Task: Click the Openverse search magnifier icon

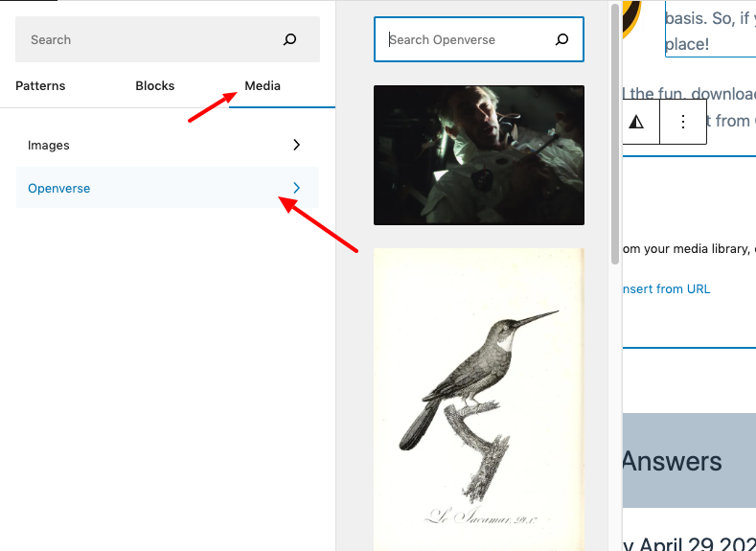Action: [561, 39]
